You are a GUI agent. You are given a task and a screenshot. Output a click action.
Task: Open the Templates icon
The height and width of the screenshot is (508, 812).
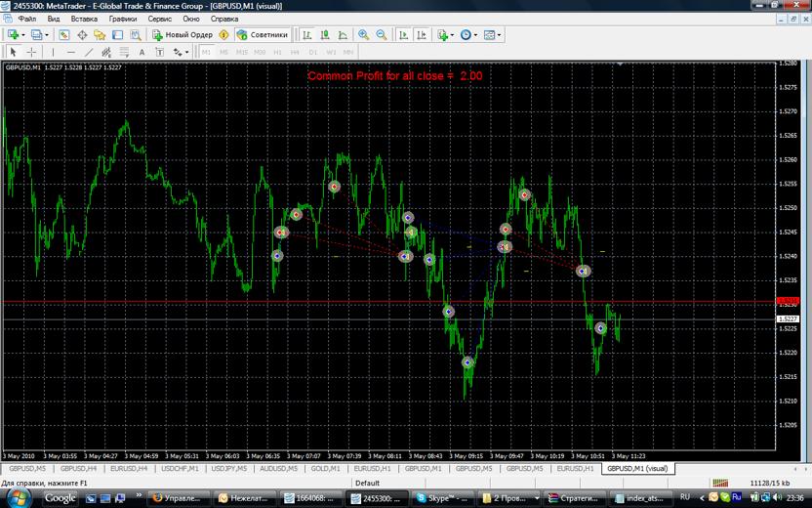coord(489,35)
